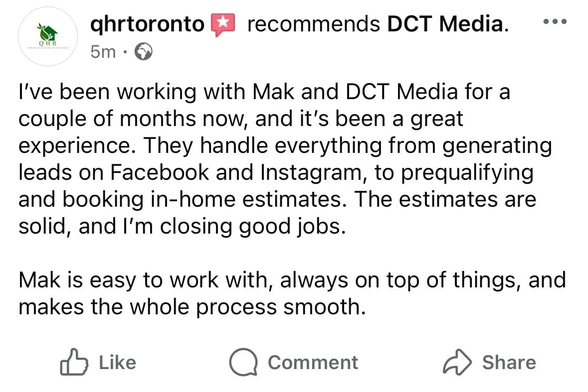Click the red star recommendation badge
Viewport: 588px width, 392px height.
click(x=222, y=24)
